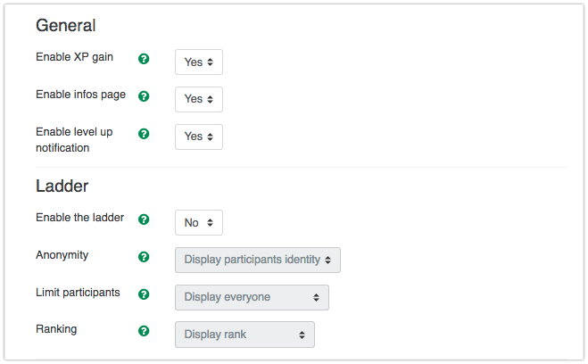Click the Ranking label text

tap(56, 329)
